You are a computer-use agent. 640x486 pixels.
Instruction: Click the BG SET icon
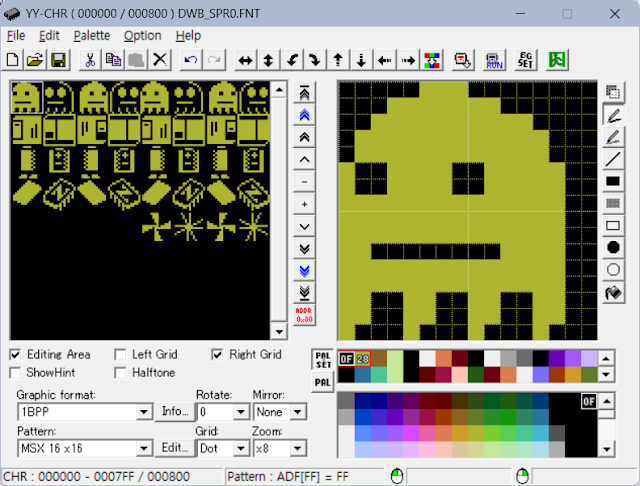[x=525, y=60]
